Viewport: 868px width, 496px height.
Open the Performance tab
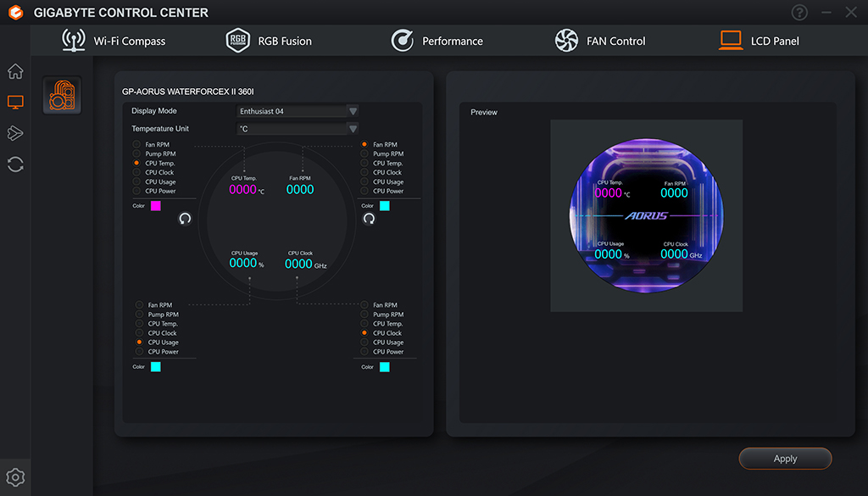pos(437,41)
